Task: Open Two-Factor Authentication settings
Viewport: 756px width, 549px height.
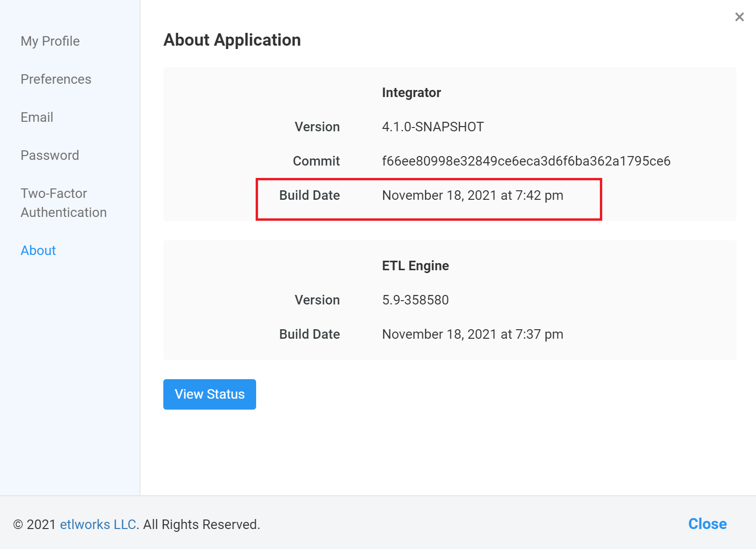Action: [63, 203]
